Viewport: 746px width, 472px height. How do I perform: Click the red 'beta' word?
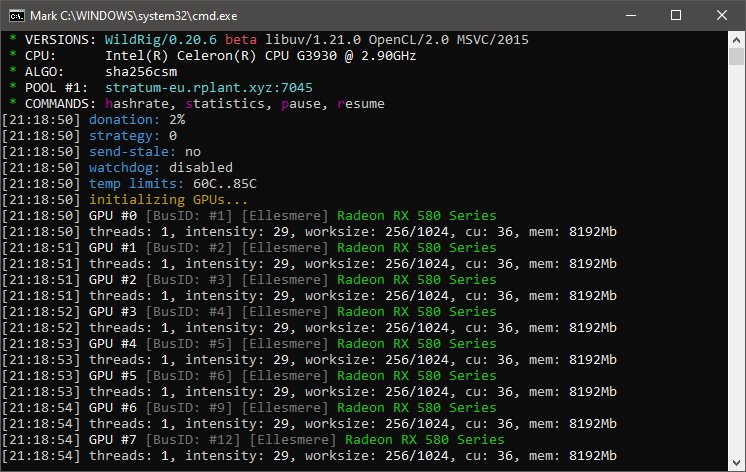pyautogui.click(x=241, y=40)
